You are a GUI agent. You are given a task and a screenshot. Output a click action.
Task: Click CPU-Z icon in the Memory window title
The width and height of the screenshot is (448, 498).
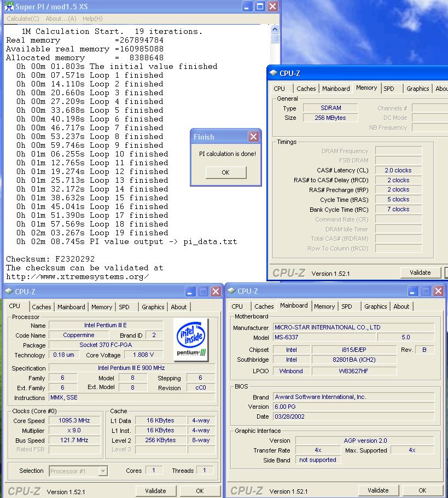(272, 73)
